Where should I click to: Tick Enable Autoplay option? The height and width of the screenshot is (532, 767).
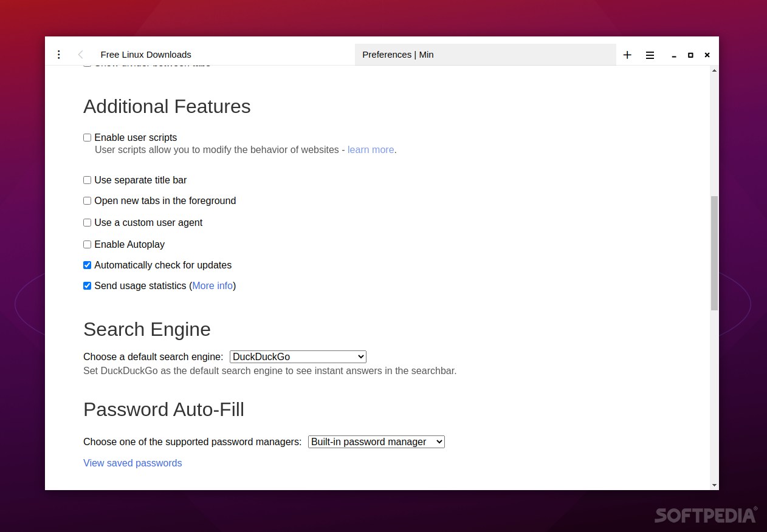coord(87,245)
